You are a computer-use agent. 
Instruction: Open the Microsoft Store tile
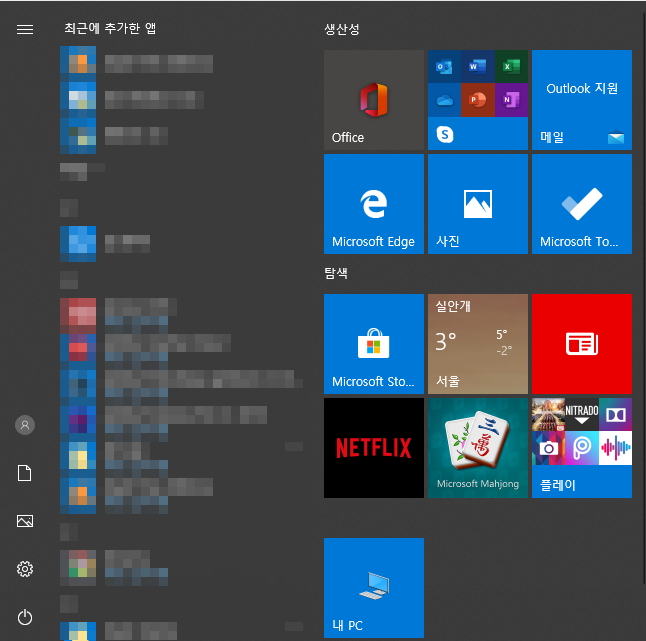click(374, 344)
